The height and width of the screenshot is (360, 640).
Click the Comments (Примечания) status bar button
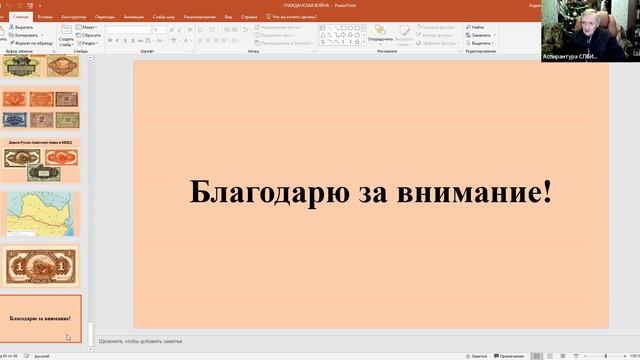(509, 356)
